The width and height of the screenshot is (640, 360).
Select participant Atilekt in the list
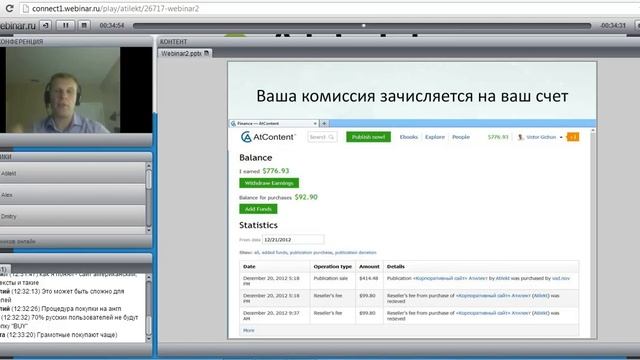[73, 173]
